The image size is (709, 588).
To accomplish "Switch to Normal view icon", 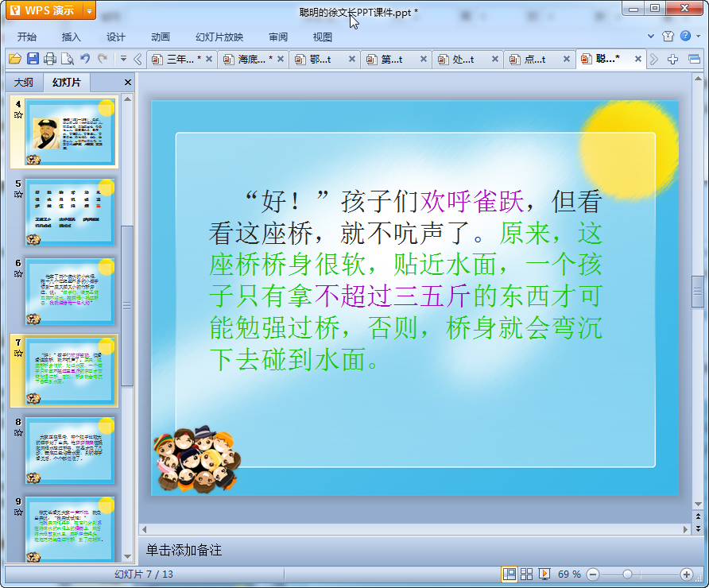I will pos(509,574).
